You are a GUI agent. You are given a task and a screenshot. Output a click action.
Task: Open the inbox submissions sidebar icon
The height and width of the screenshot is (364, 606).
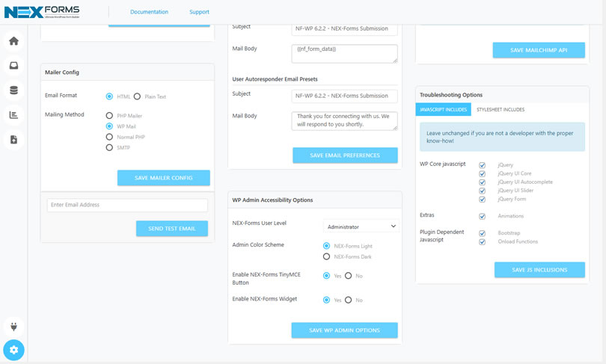pyautogui.click(x=14, y=66)
